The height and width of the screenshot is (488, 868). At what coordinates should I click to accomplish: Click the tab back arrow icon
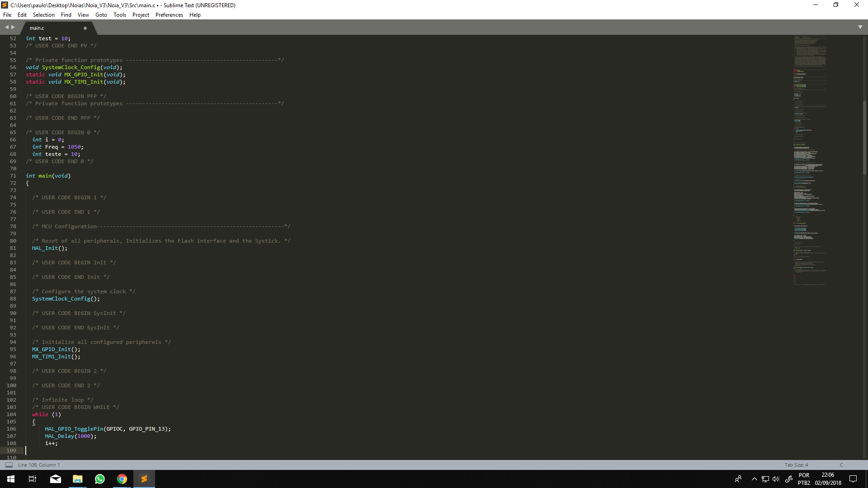[x=7, y=27]
